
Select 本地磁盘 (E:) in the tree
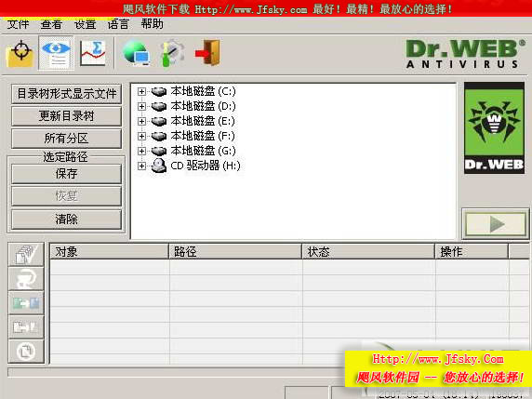point(203,121)
